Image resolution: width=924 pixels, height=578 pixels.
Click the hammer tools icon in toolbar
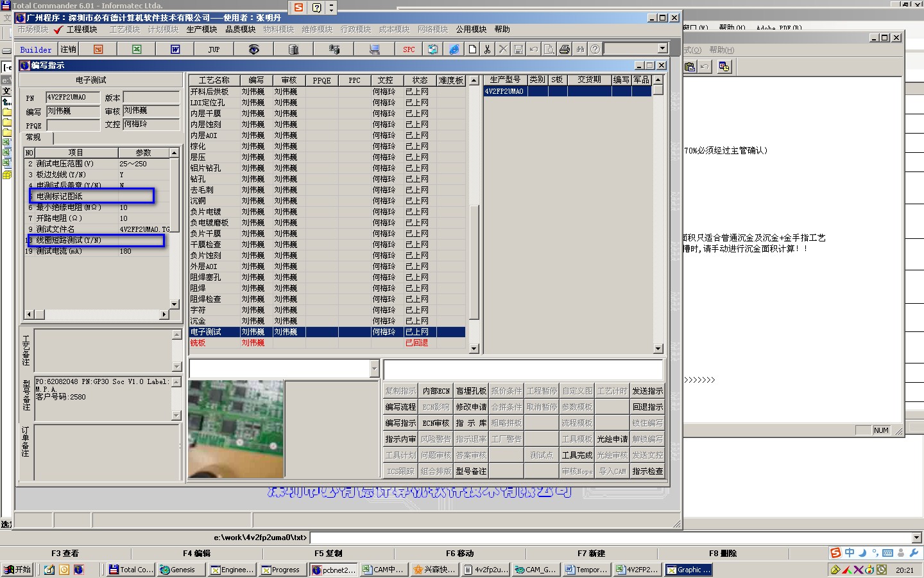pyautogui.click(x=334, y=49)
